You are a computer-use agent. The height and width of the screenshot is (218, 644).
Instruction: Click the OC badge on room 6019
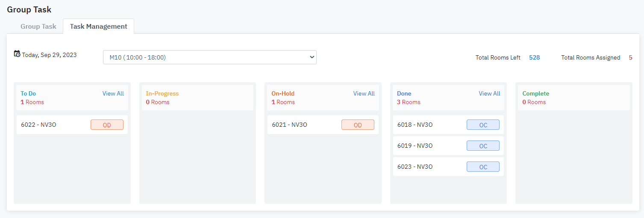tap(483, 146)
